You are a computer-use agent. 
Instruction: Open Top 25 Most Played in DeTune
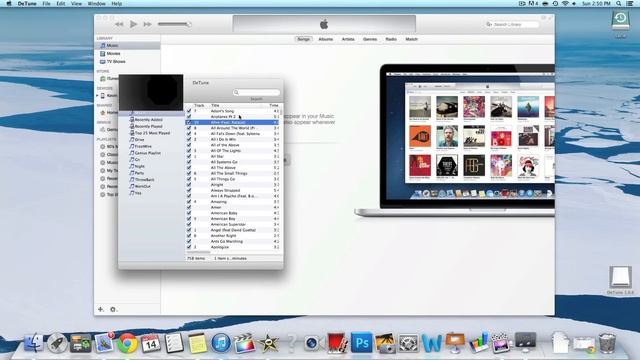click(x=152, y=133)
